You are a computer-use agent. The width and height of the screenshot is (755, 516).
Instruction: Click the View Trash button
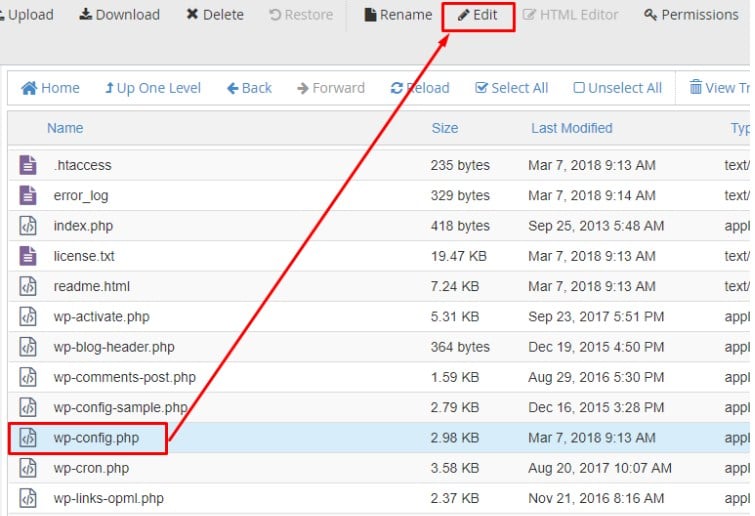pyautogui.click(x=719, y=88)
